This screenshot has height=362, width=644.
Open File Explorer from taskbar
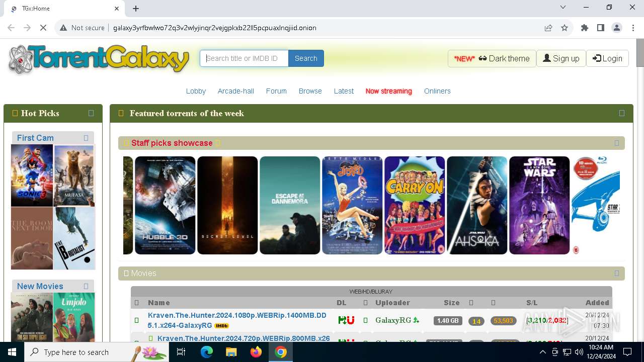231,352
